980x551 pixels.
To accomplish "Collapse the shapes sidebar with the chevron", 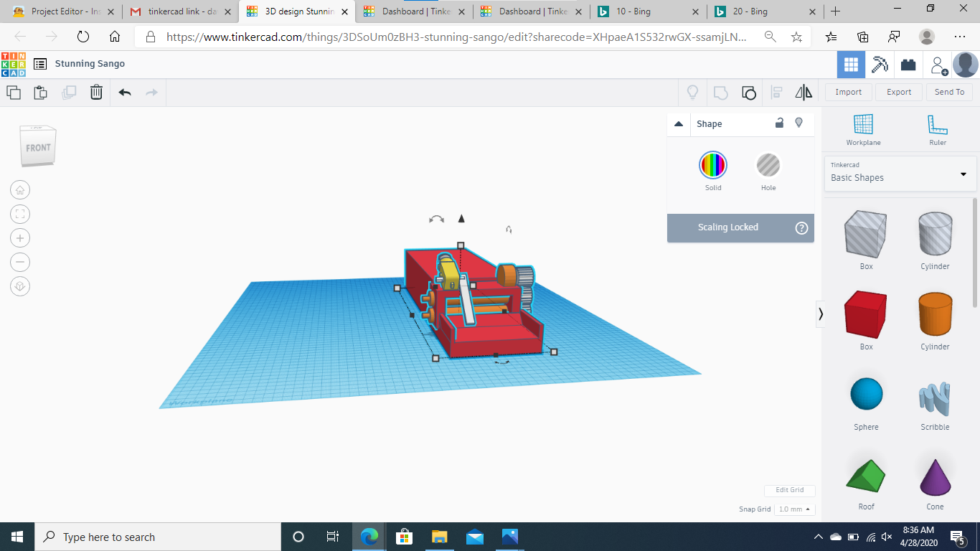I will point(821,314).
